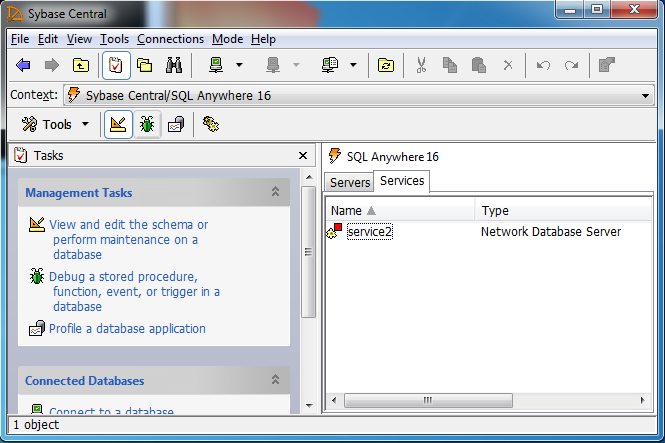Click the grayed Disconnect icon
665x443 pixels.
[x=273, y=65]
